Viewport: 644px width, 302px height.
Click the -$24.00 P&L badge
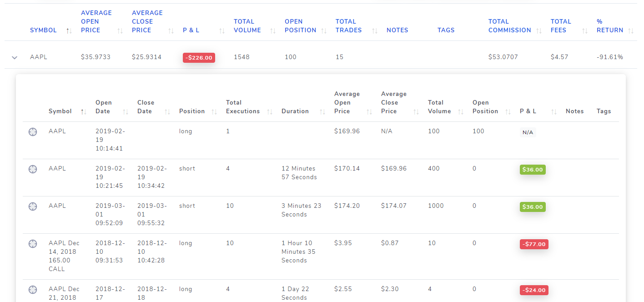[x=534, y=290]
